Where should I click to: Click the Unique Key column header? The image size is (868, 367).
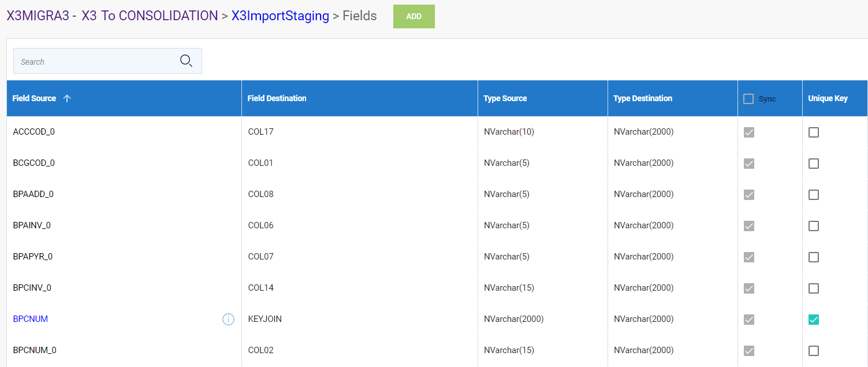point(828,98)
